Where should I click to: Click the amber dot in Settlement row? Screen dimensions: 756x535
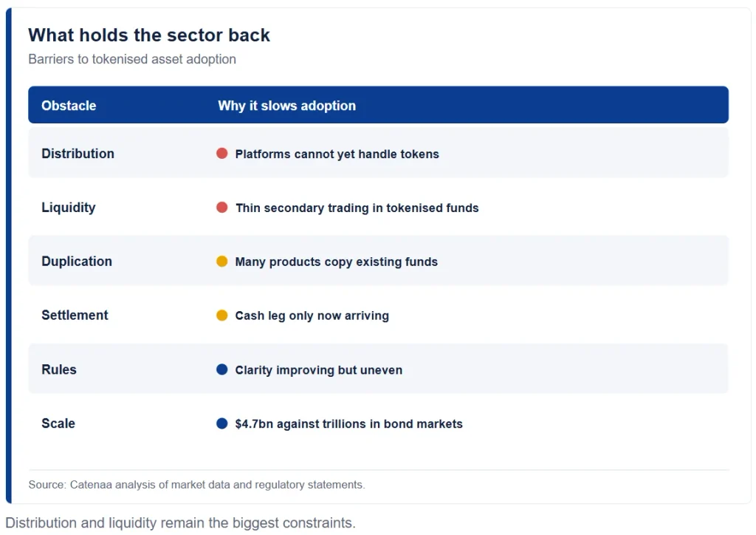[x=221, y=316]
